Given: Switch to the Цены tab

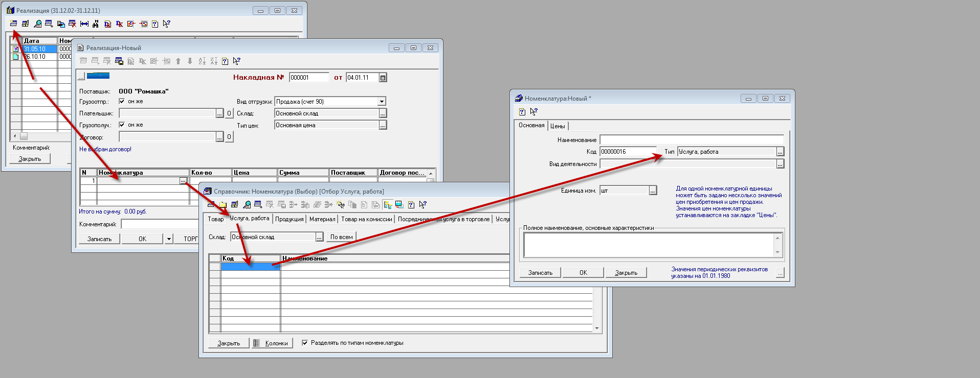Looking at the screenshot, I should tap(558, 126).
